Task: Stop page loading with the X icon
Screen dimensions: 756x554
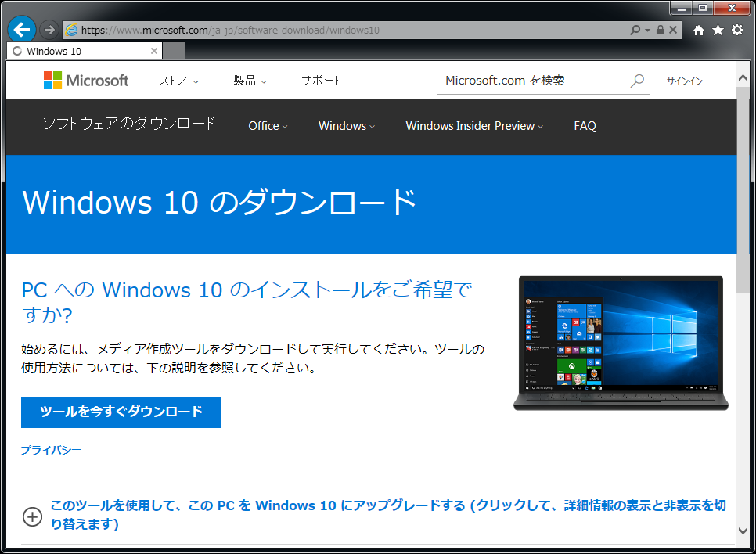Action: point(674,30)
